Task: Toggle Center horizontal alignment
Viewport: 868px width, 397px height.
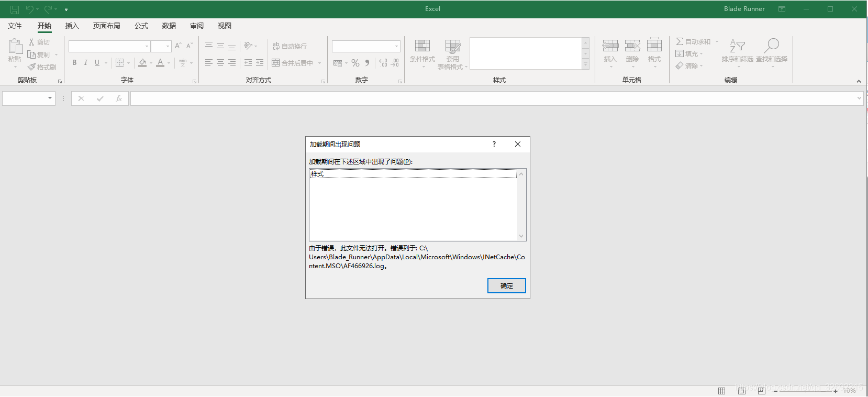Action: pyautogui.click(x=220, y=63)
